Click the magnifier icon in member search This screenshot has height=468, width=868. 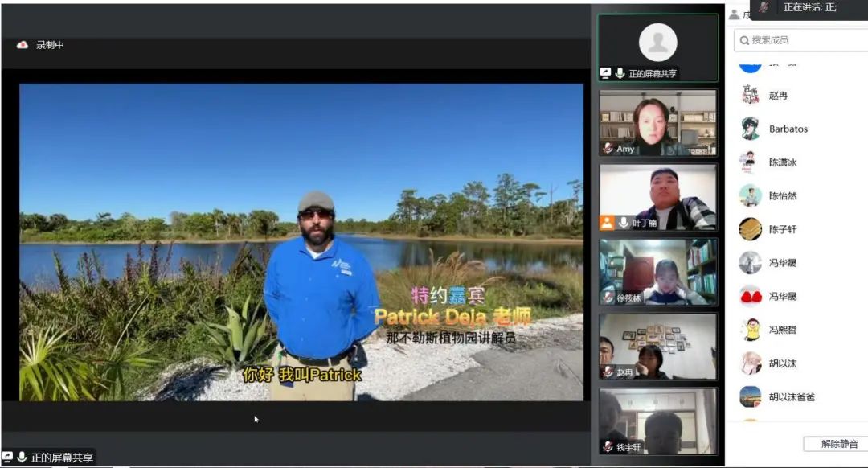(744, 40)
